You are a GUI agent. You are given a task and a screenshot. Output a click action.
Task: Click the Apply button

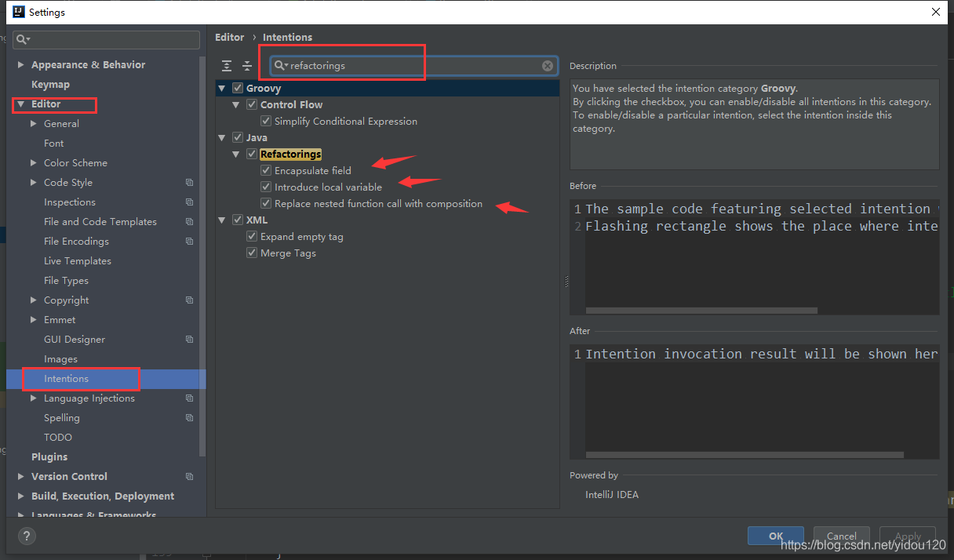[x=908, y=536]
